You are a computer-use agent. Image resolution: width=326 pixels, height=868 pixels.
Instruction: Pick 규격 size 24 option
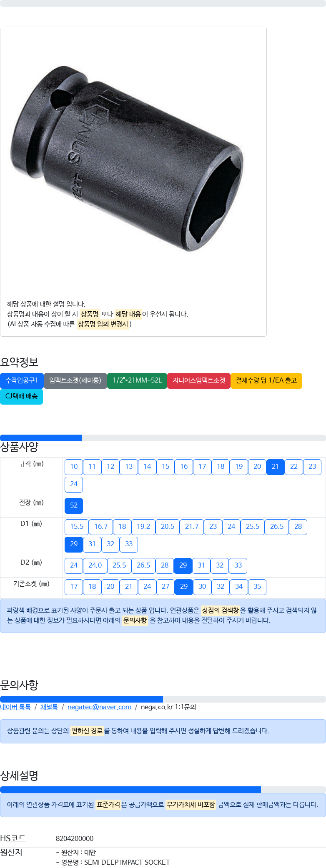pyautogui.click(x=74, y=484)
